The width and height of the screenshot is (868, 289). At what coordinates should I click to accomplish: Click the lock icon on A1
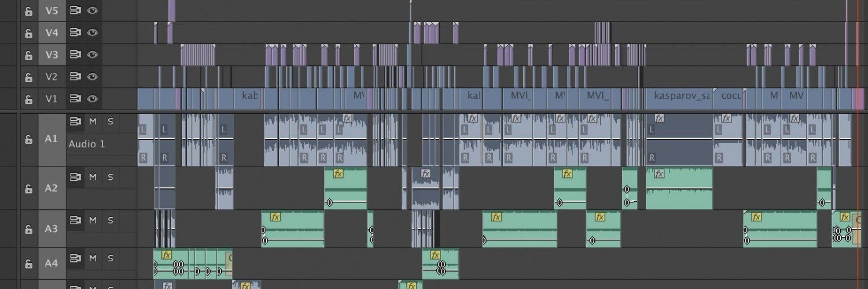coord(28,140)
